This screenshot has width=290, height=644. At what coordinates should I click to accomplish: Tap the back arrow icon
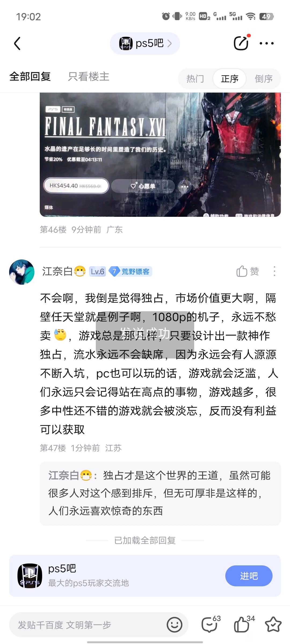click(x=17, y=43)
